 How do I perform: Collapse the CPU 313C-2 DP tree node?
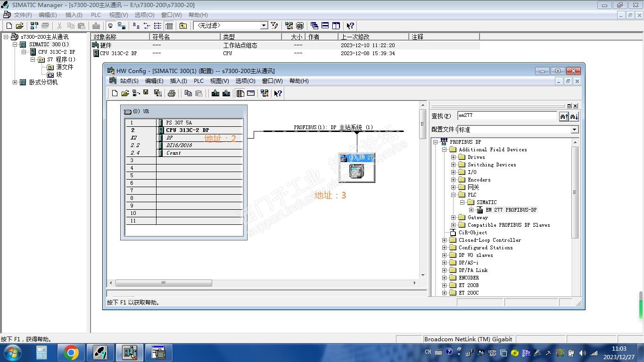[x=24, y=52]
